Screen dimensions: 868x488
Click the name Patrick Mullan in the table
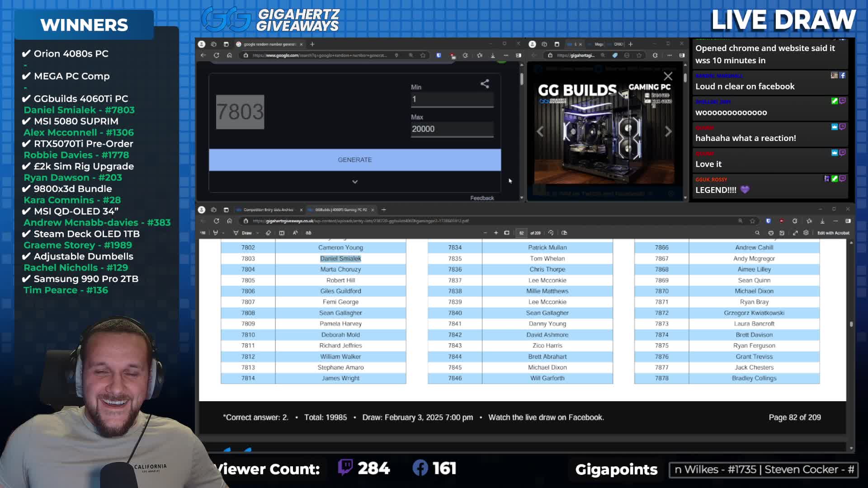(547, 248)
